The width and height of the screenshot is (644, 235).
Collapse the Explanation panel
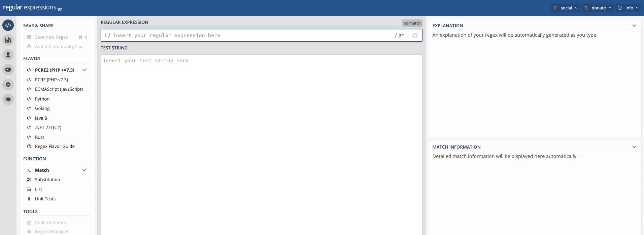[634, 26]
